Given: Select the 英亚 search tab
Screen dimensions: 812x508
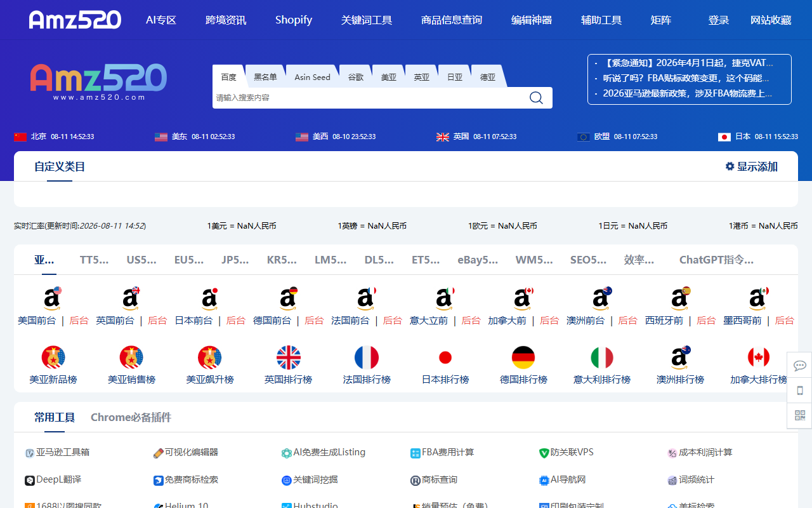Looking at the screenshot, I should click(421, 77).
